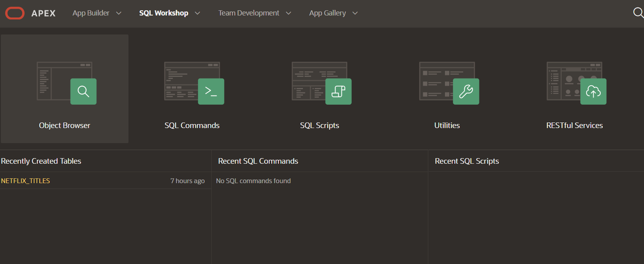644x264 pixels.
Task: Go to the App Gallery menu
Action: (328, 14)
